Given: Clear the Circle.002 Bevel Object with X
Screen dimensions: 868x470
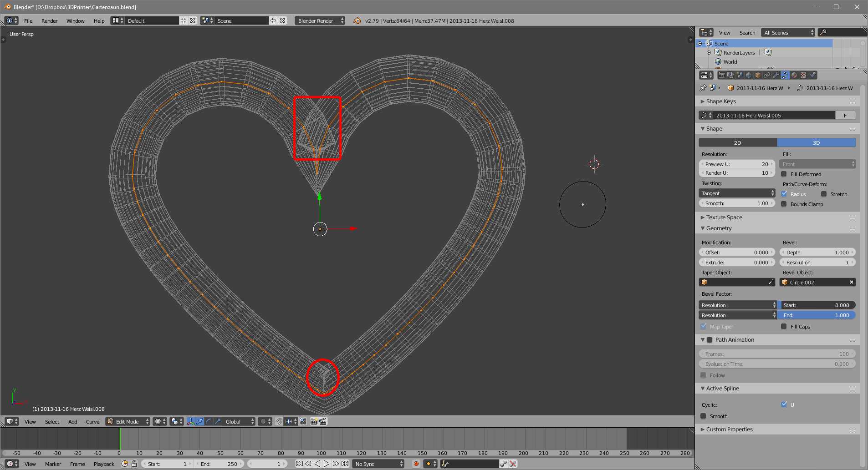Looking at the screenshot, I should [x=851, y=282].
